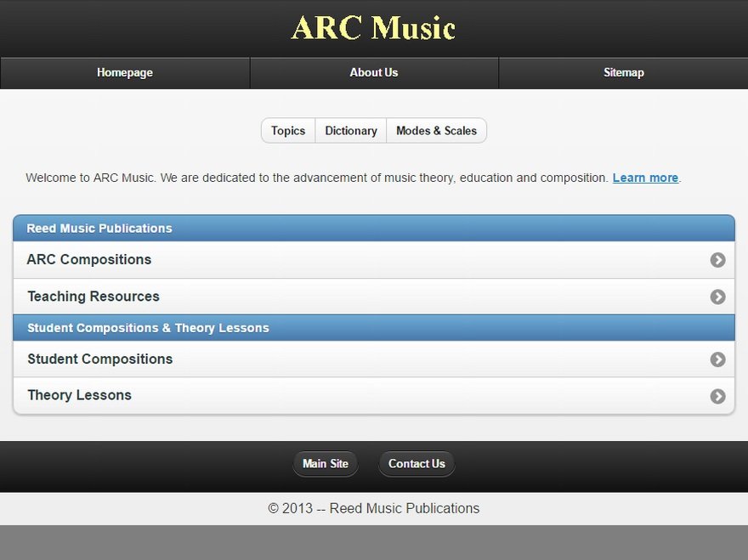Image resolution: width=748 pixels, height=560 pixels.
Task: Go to the About Us tab
Action: coord(374,73)
